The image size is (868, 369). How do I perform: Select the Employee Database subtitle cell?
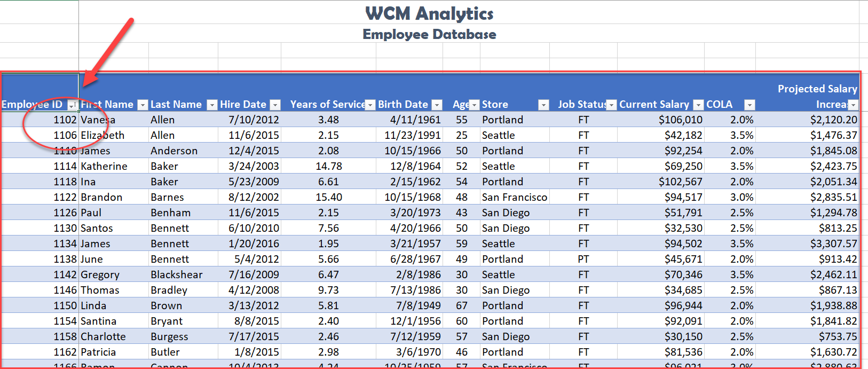coord(429,35)
